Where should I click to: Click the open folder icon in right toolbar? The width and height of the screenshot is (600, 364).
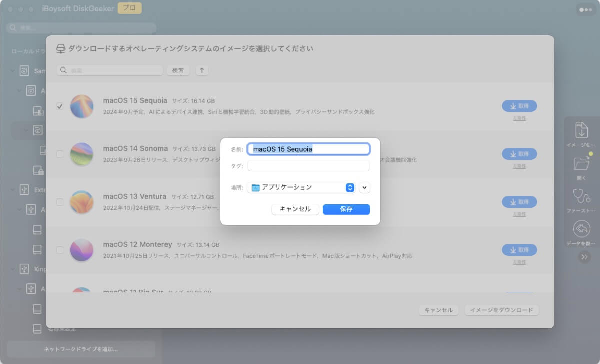click(x=581, y=163)
